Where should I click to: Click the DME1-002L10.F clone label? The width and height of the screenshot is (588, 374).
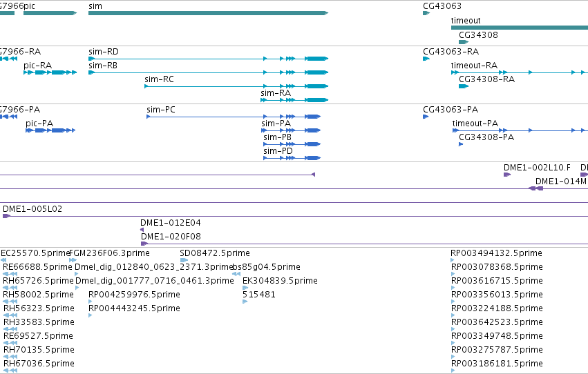(537, 168)
